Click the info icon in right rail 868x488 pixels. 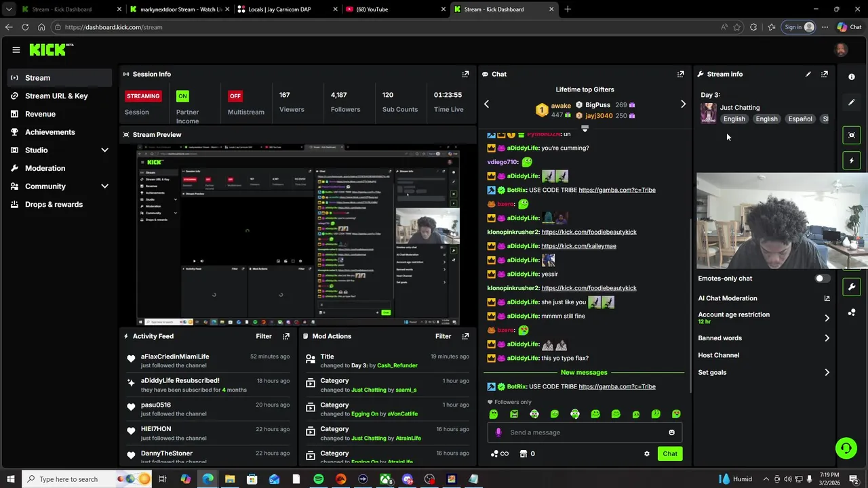pyautogui.click(x=852, y=77)
